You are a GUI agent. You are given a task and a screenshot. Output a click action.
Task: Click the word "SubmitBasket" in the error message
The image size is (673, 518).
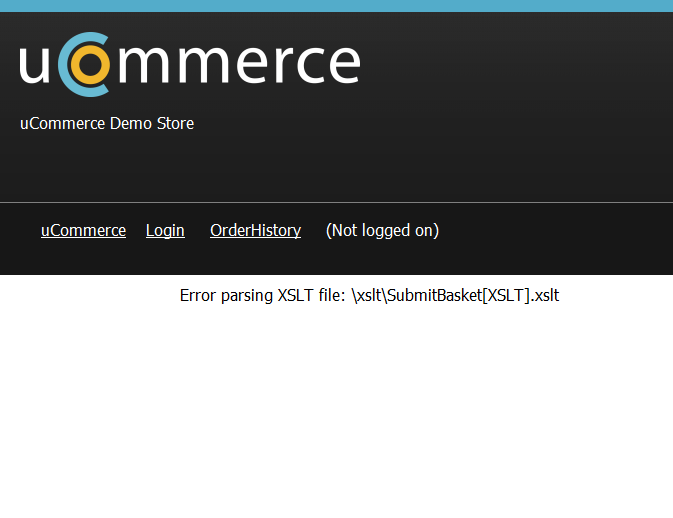pyautogui.click(x=434, y=296)
